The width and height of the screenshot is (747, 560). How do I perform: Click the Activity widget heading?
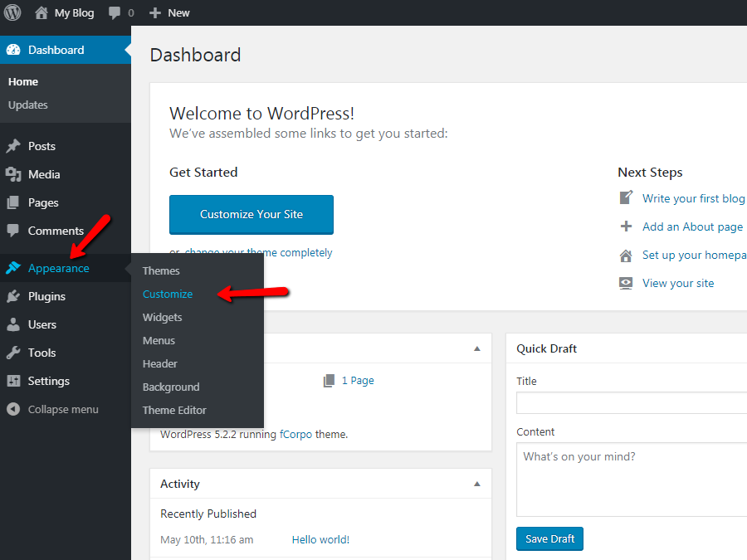[180, 484]
